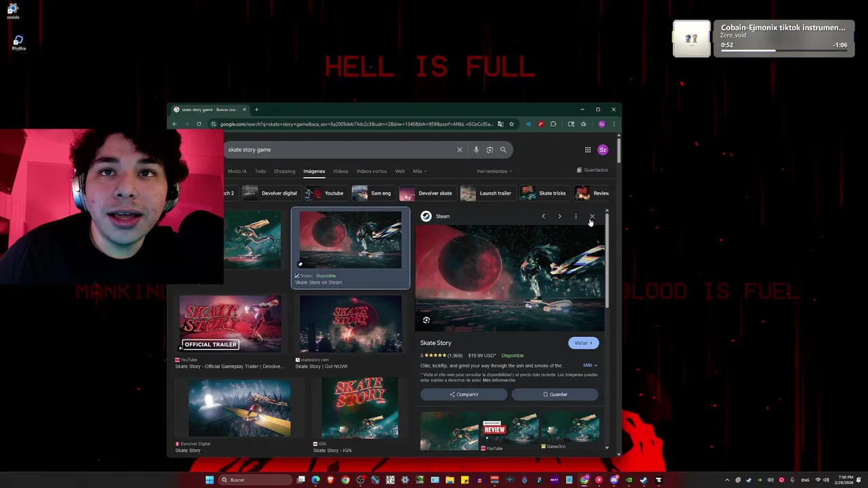Click the Compartir button
The width and height of the screenshot is (868, 488).
point(464,394)
